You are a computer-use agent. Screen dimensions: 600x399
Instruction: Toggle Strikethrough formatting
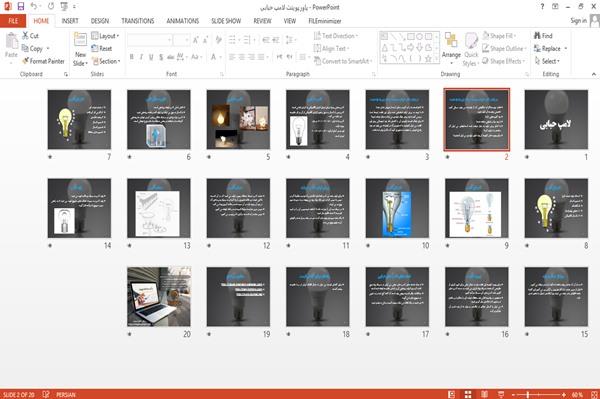171,57
